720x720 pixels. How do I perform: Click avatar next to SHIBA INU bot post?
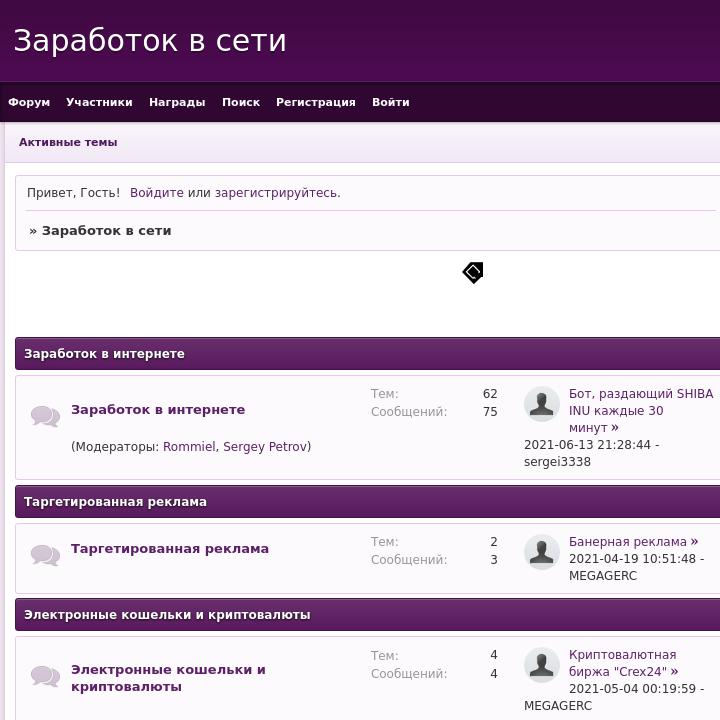(542, 404)
